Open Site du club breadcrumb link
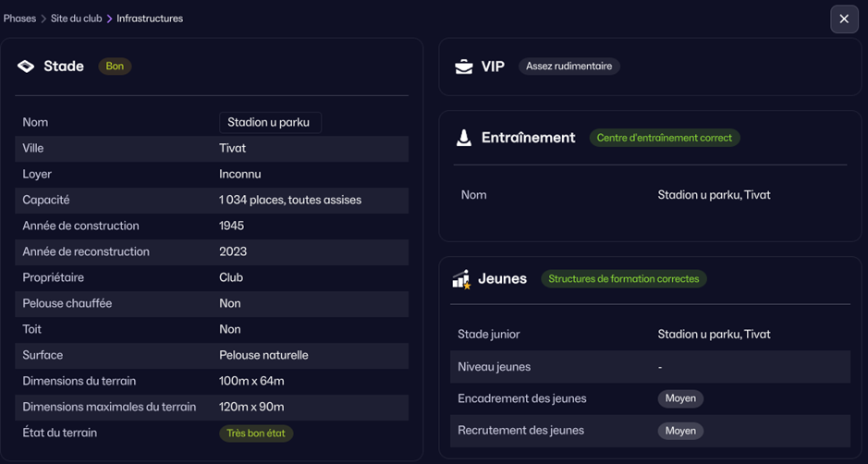Viewport: 868px width, 464px height. [x=76, y=18]
